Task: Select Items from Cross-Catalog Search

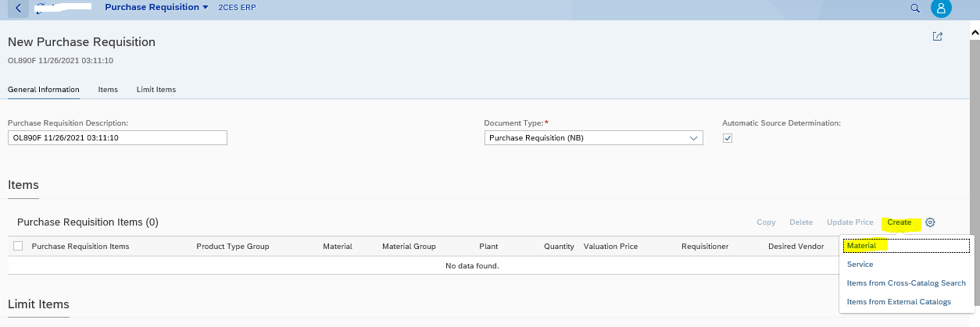Action: click(906, 283)
